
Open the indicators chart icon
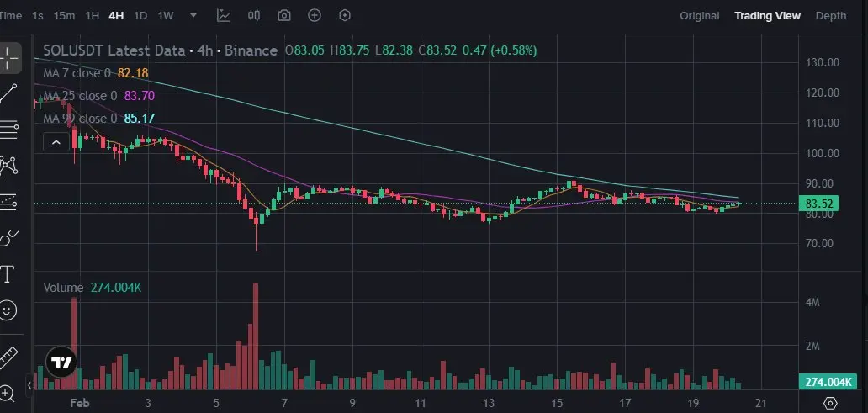(224, 15)
